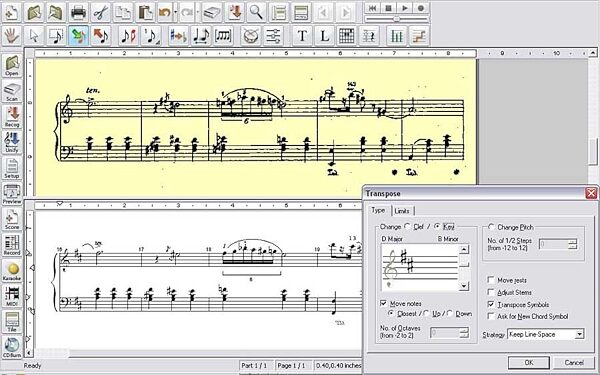Viewport: 600px width, 375px height.
Task: Select the T text tool
Action: tap(302, 36)
